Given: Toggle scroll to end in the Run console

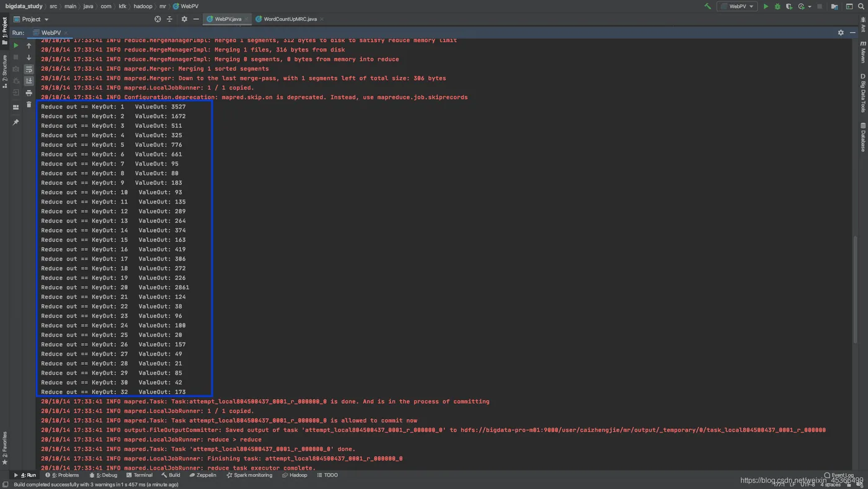Looking at the screenshot, I should point(29,81).
